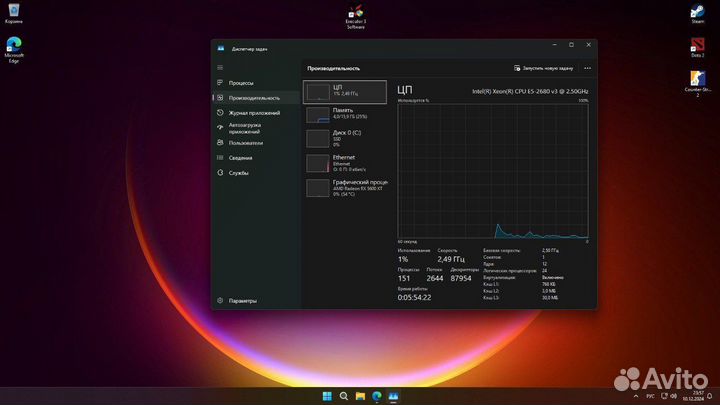Open Графический процессор GPU details
Screen dimensions: 720x405
click(x=344, y=187)
